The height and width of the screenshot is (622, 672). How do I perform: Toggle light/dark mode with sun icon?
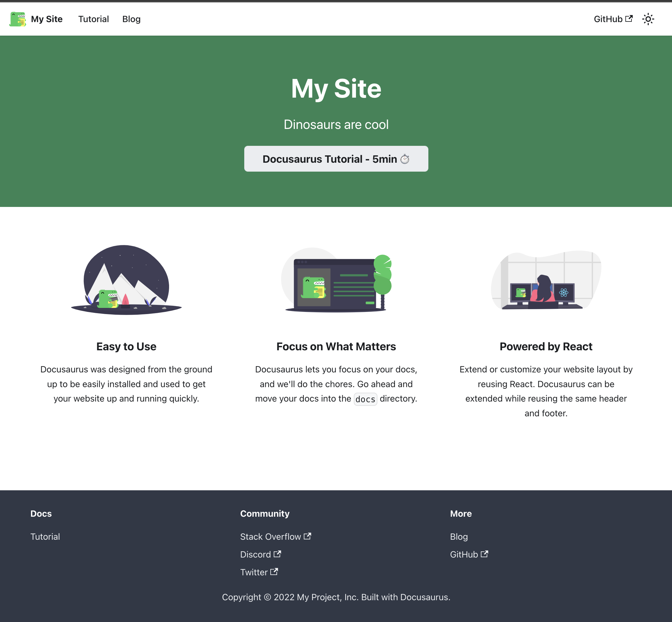tap(648, 19)
